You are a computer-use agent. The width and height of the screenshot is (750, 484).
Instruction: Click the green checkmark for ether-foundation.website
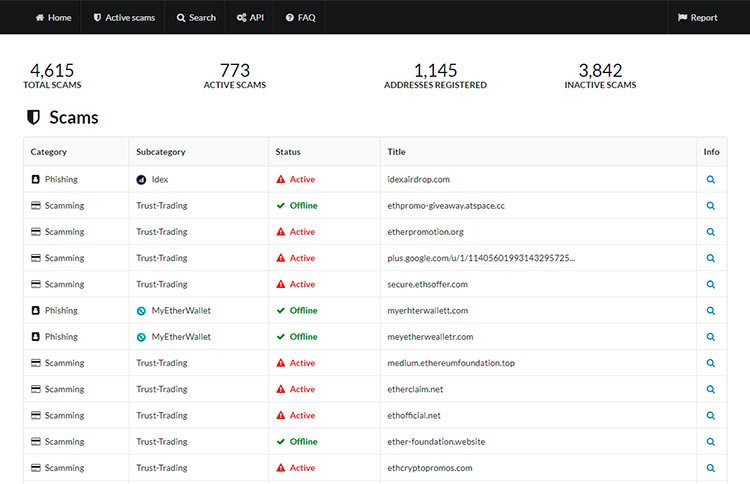click(281, 441)
